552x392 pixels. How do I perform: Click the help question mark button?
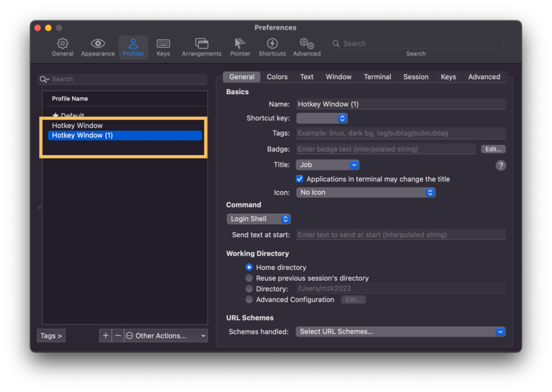pyautogui.click(x=501, y=165)
